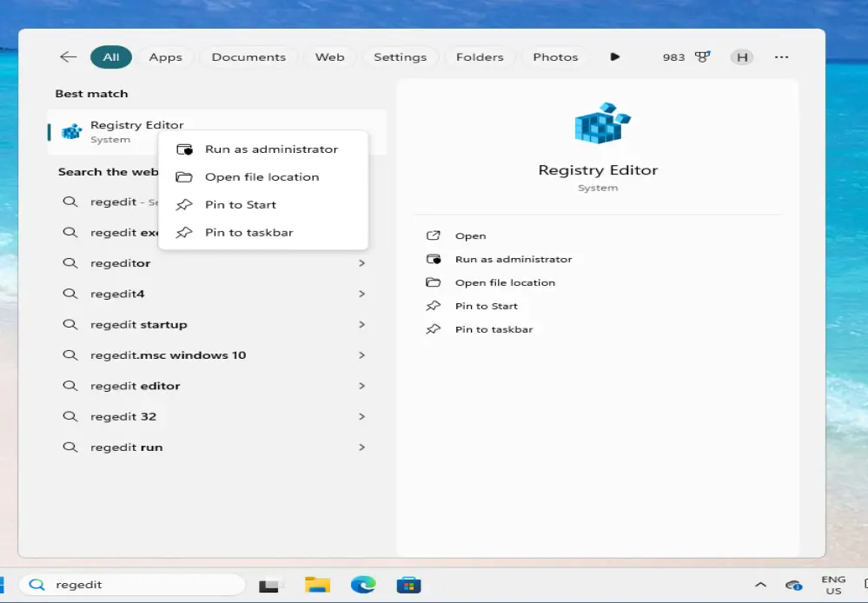This screenshot has height=603, width=868.
Task: Launch Microsoft Edge from the taskbar
Action: tap(363, 585)
